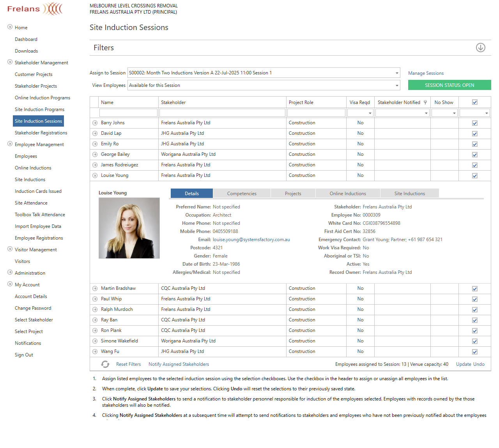The height and width of the screenshot is (448, 499).
Task: Open the Visa Reqd filter dropdown
Action: (370, 113)
